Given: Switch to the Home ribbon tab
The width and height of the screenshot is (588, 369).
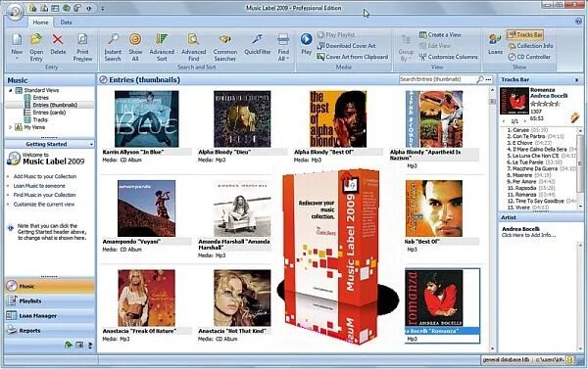Looking at the screenshot, I should click(x=40, y=23).
